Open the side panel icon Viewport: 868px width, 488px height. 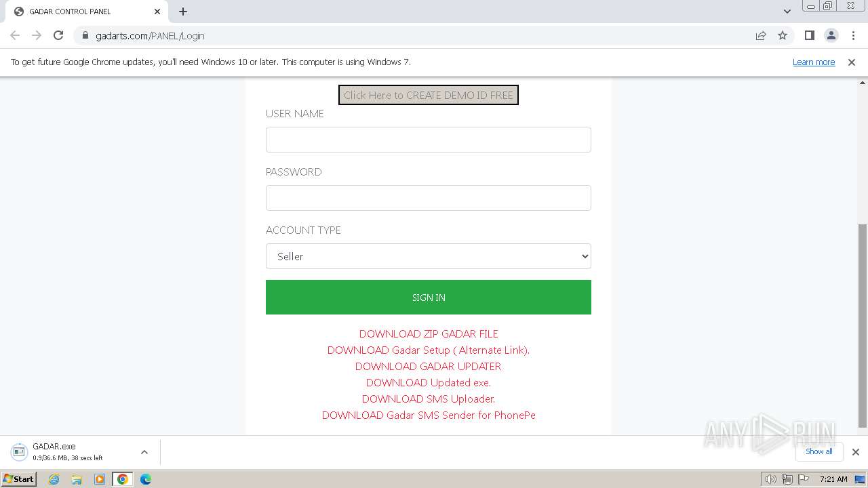pos(809,35)
